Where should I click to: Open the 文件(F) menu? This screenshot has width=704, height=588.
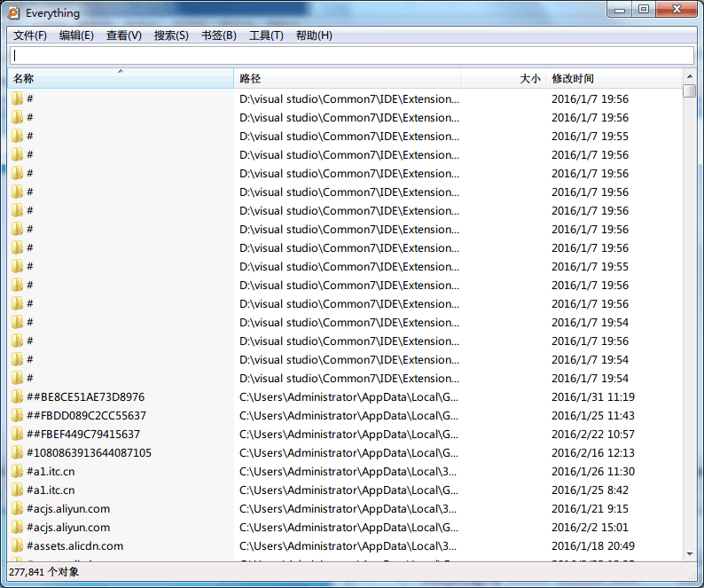30,35
